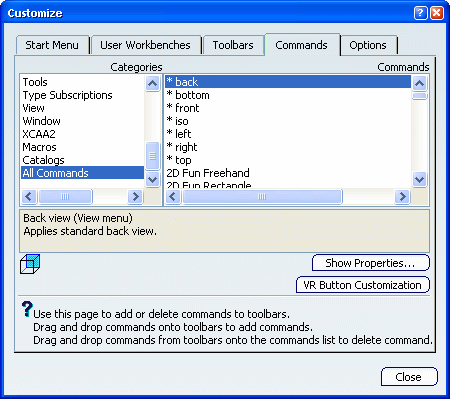Viewport: 450px width, 399px height.
Task: Choose the View category
Action: click(82, 108)
